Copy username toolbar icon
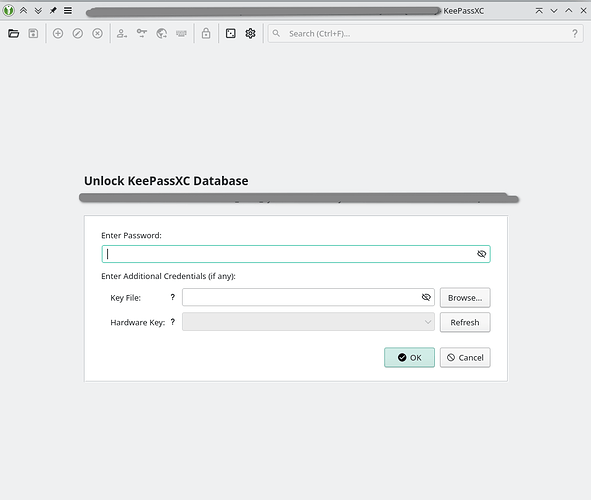Image resolution: width=591 pixels, height=500 pixels. [x=122, y=34]
